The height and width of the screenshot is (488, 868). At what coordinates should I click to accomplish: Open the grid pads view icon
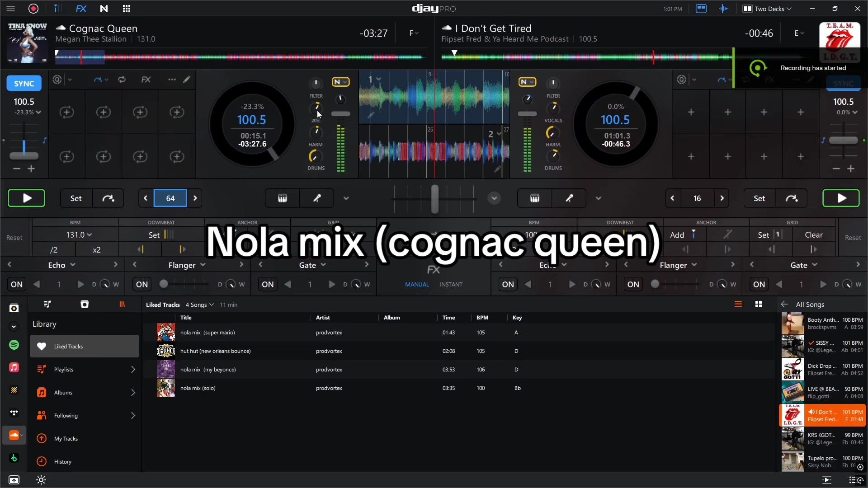pyautogui.click(x=127, y=9)
